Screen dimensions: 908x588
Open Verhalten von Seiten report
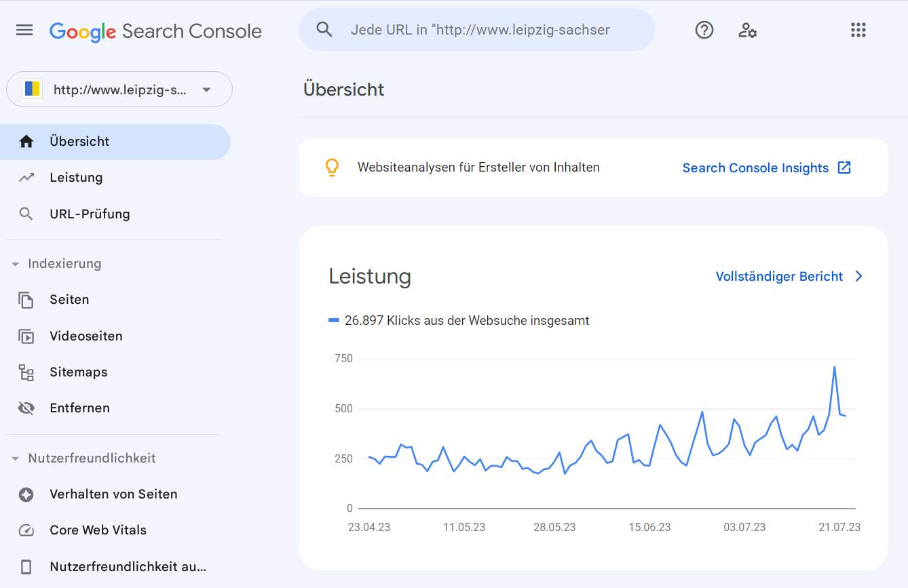pyautogui.click(x=115, y=494)
